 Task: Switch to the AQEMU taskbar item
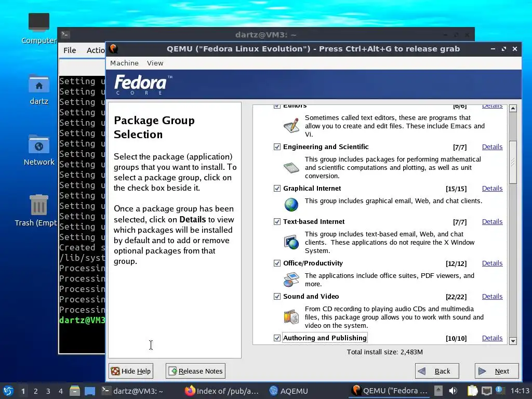pyautogui.click(x=289, y=391)
